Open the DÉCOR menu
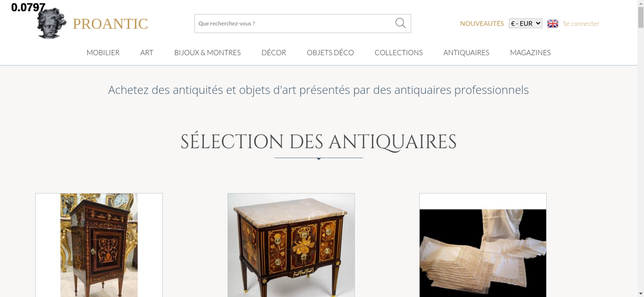The image size is (644, 297). (274, 52)
